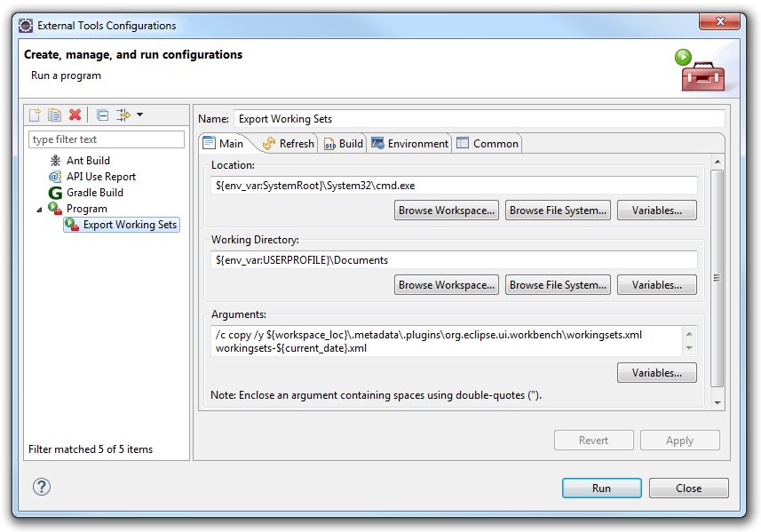Close the dialog with the Close button

click(x=688, y=488)
